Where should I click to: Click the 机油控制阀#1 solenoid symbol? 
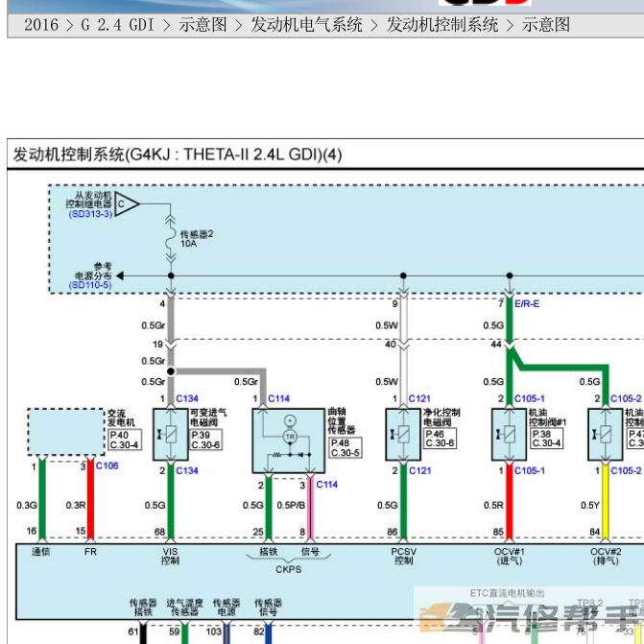pyautogui.click(x=510, y=434)
